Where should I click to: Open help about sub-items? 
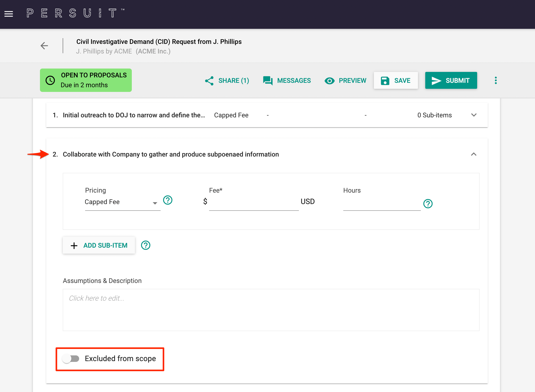pyautogui.click(x=146, y=245)
